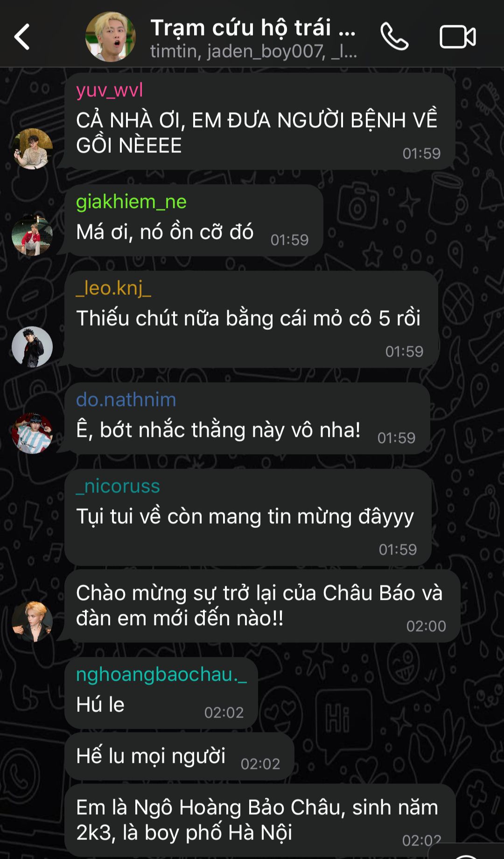This screenshot has height=859, width=504.
Task: Tap do.nathnim's profile avatar
Action: pos(32,433)
